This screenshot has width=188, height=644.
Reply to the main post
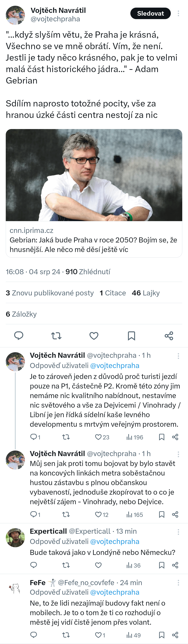click(19, 336)
